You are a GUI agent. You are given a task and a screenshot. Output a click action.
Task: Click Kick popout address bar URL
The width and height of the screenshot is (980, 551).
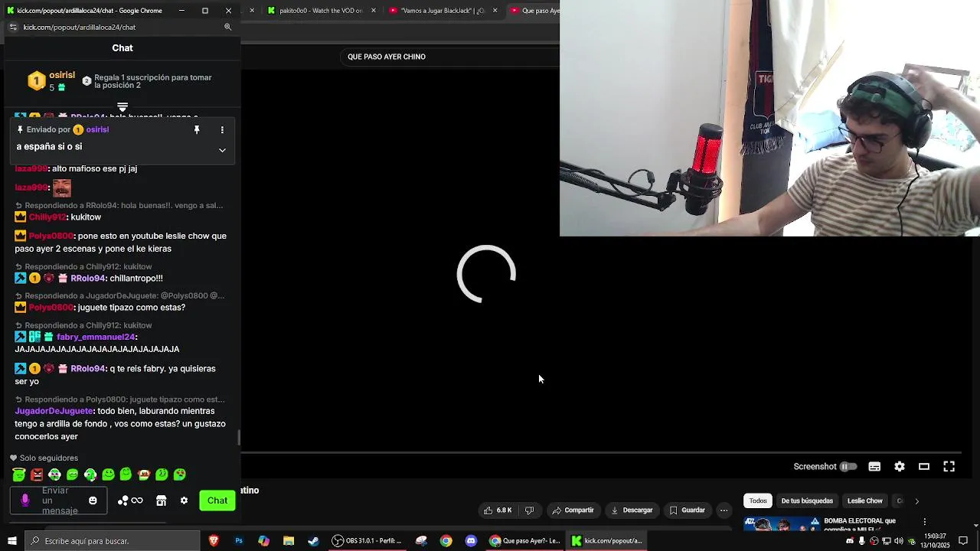point(80,27)
